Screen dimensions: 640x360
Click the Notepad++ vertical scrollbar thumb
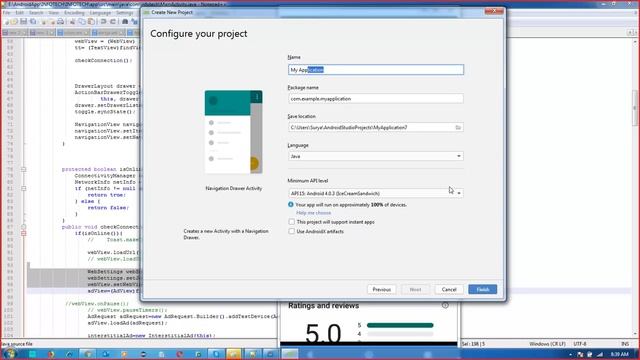pyautogui.click(x=635, y=108)
